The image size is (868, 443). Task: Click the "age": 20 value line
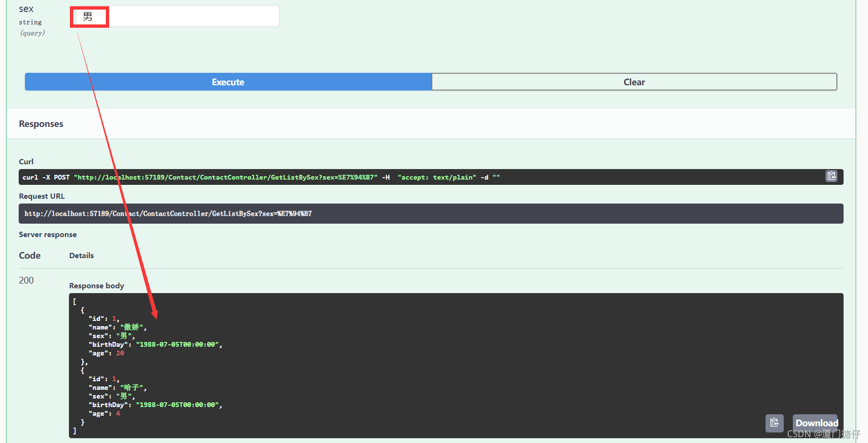[x=106, y=353]
